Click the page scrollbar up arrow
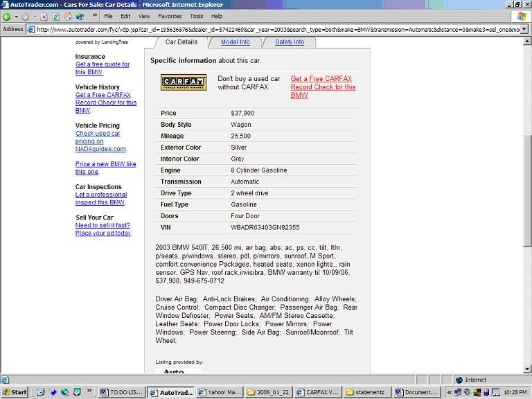This screenshot has height=399, width=532. 527,42
